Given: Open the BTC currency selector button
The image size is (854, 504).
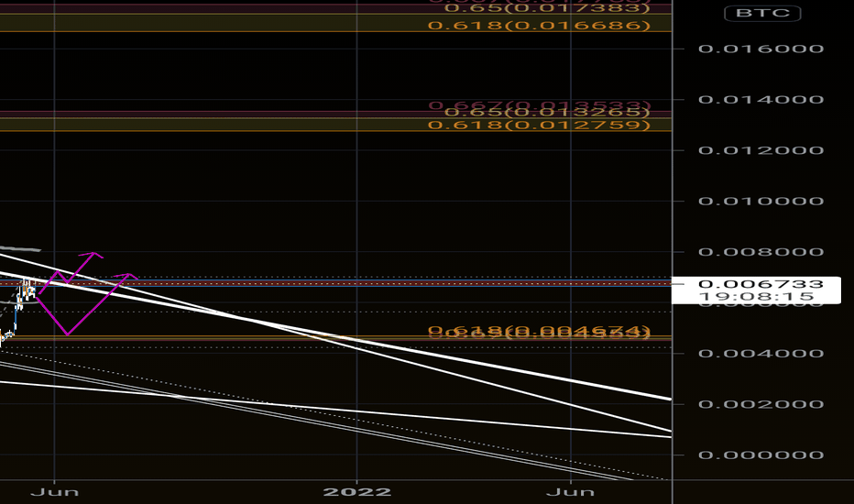Looking at the screenshot, I should pos(762,13).
